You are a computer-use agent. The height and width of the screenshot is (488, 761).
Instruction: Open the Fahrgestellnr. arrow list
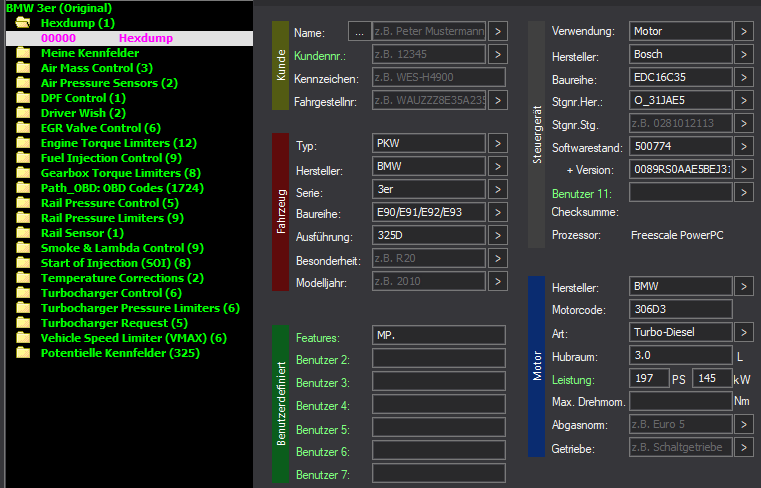click(x=497, y=101)
